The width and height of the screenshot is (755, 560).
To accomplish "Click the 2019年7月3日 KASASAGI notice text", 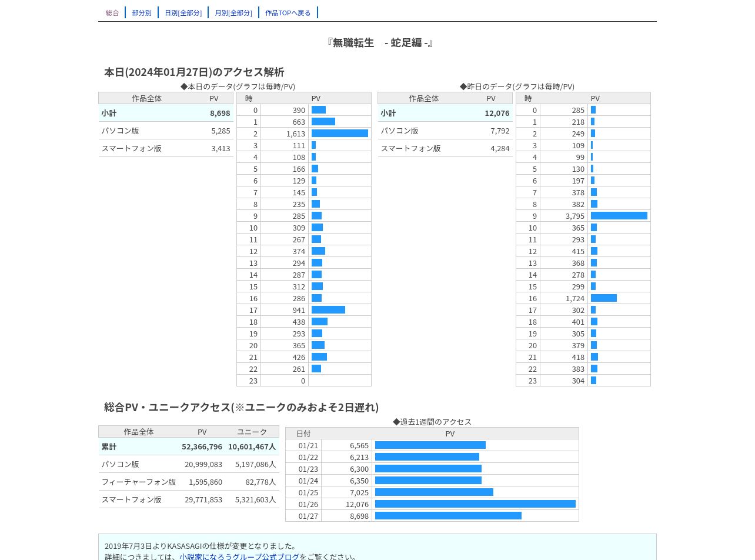I will point(201,546).
